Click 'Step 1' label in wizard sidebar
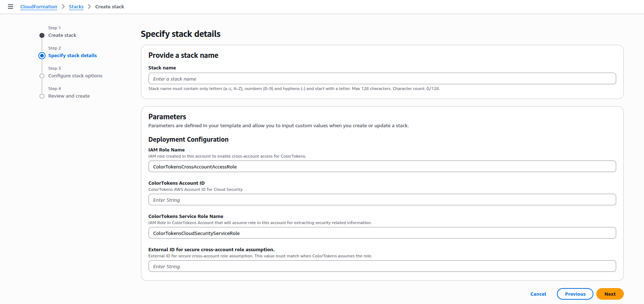644x304 pixels. (x=55, y=28)
